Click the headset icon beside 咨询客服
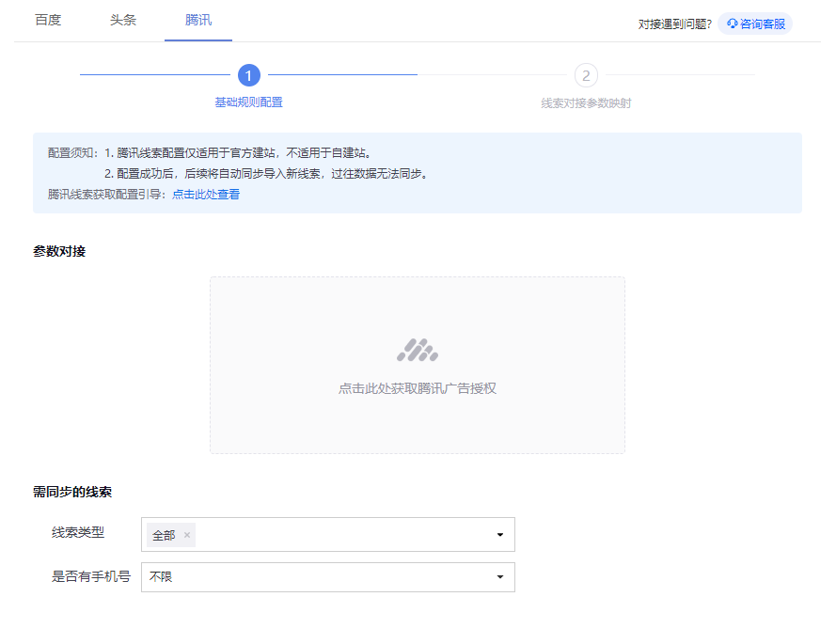This screenshot has height=644, width=836. tap(732, 24)
